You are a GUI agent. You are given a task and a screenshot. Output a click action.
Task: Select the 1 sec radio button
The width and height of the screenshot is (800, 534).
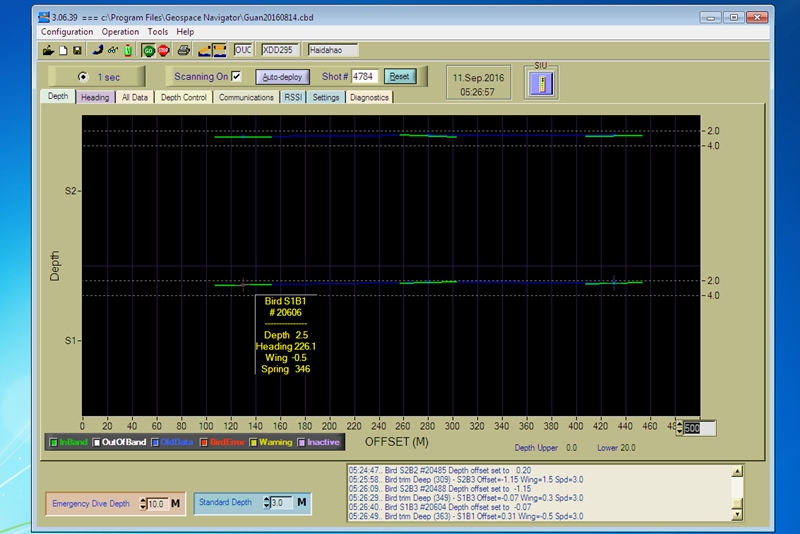[83, 77]
